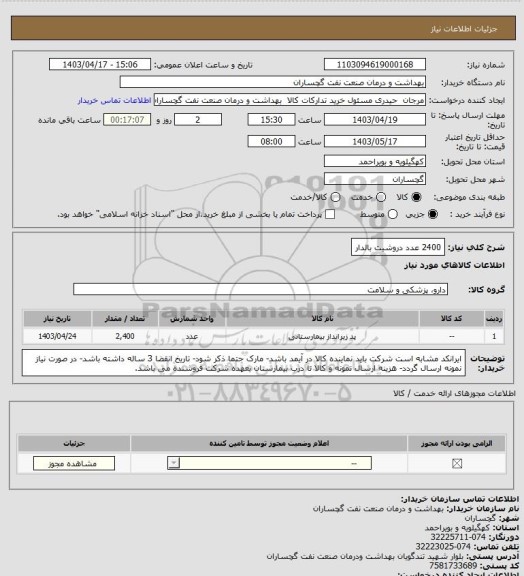This screenshot has height=576, width=524.
Task: Click the need number field 1103094619000168
Action: click(375, 64)
